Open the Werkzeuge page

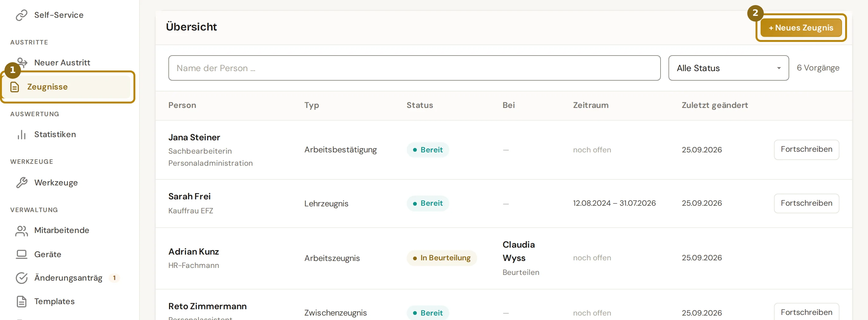56,183
